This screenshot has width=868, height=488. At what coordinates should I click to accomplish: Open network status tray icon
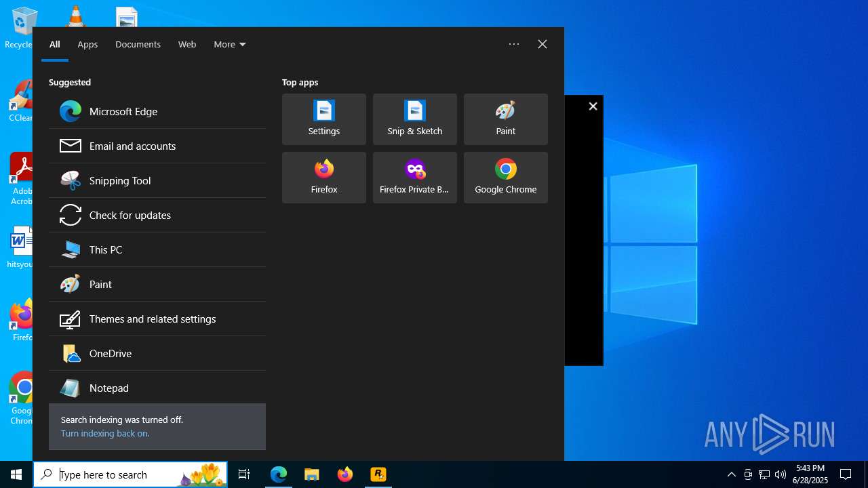(764, 474)
